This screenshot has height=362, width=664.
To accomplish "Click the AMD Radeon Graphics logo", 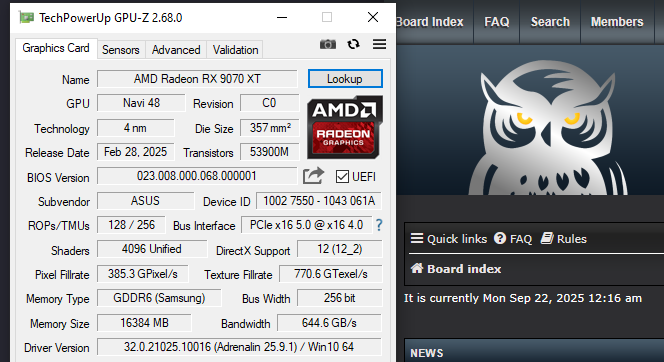I will click(x=345, y=127).
